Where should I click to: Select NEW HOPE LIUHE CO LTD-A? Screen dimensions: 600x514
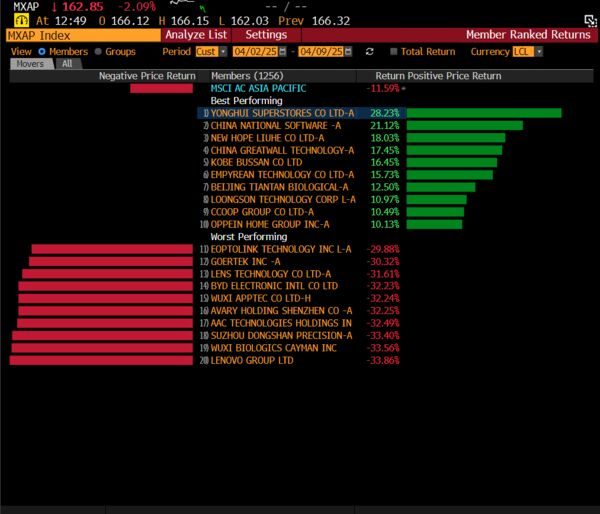pos(267,138)
